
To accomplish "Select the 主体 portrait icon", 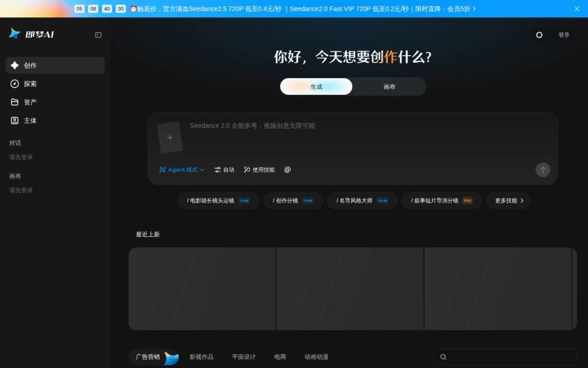I will click(14, 121).
